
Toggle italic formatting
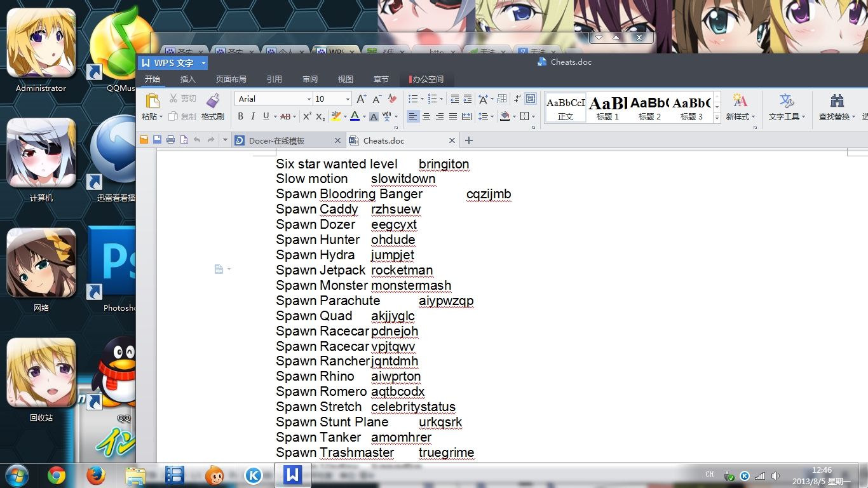pyautogui.click(x=253, y=116)
